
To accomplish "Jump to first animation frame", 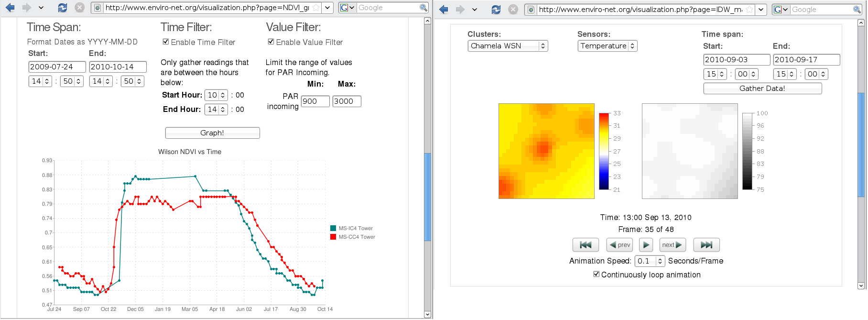I will [x=586, y=245].
